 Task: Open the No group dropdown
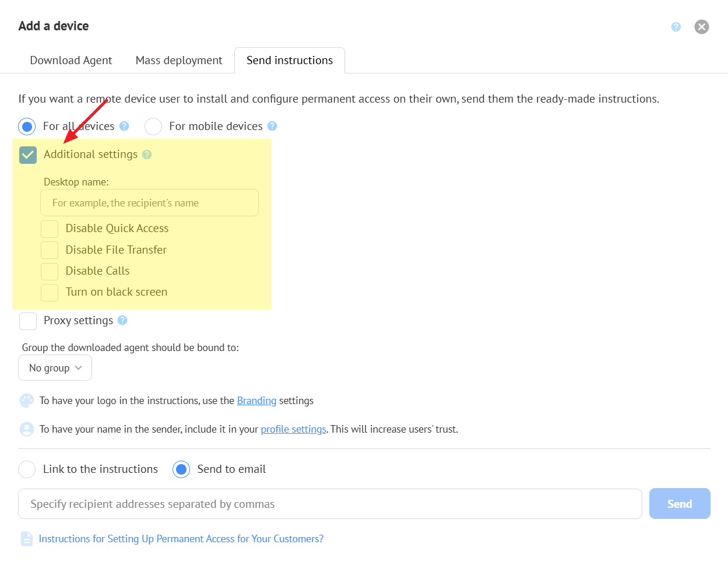pyautogui.click(x=55, y=368)
